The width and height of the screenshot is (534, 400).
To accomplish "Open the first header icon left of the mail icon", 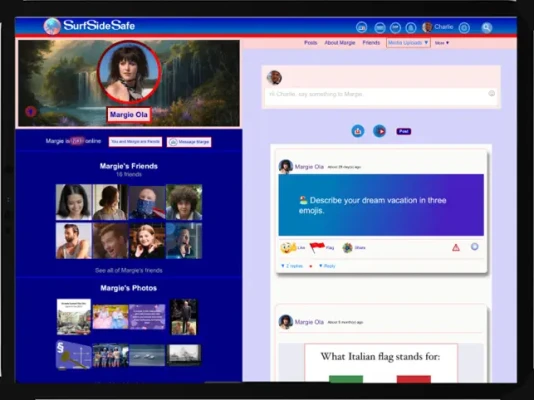I will (362, 28).
